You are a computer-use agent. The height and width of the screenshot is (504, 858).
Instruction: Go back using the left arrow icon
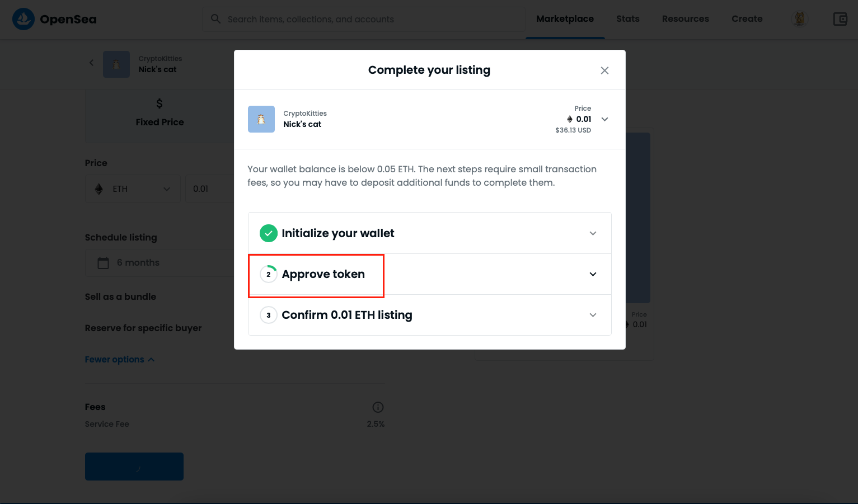pyautogui.click(x=92, y=63)
